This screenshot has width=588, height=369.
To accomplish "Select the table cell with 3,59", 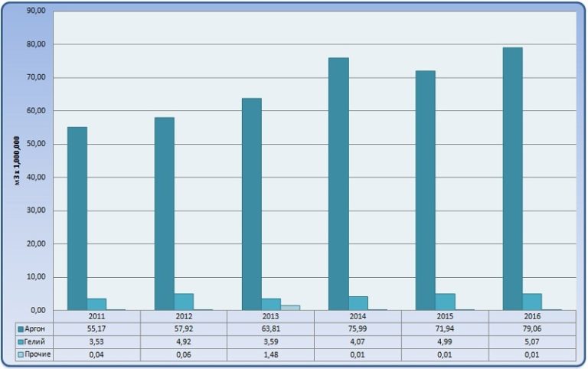I will 271,342.
